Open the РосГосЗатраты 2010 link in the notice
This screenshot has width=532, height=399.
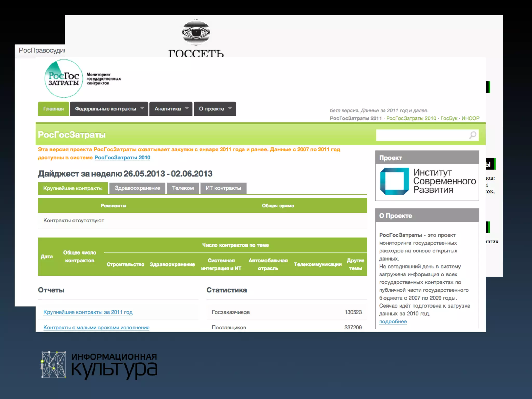pyautogui.click(x=122, y=158)
